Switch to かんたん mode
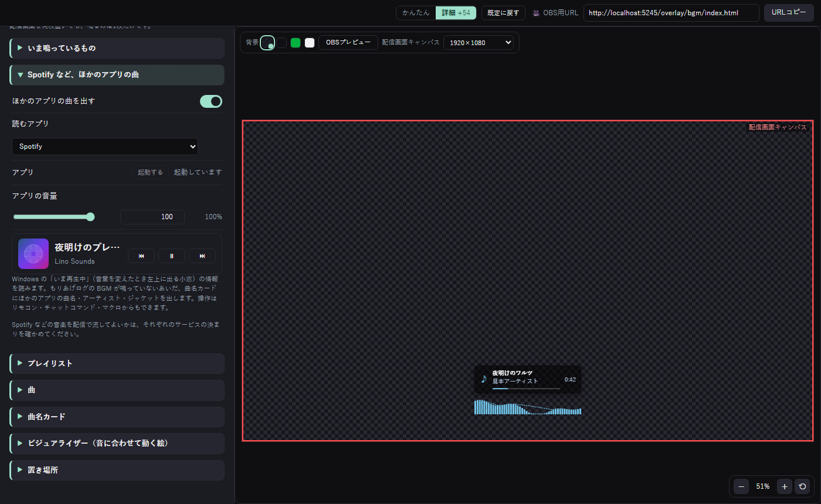Screen dimensions: 821x504 tap(416, 13)
